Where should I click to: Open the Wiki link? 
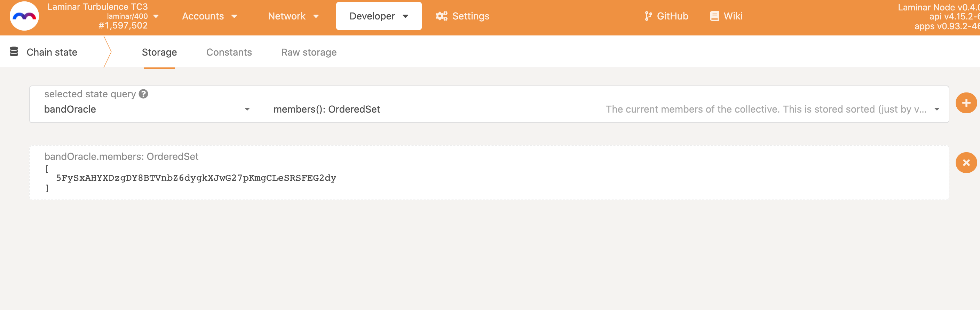(x=726, y=16)
